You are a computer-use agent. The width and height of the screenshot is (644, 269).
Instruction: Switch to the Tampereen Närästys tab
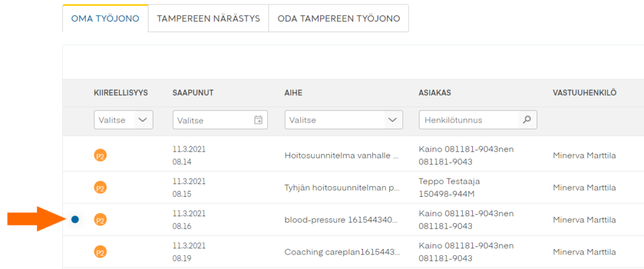tap(208, 19)
